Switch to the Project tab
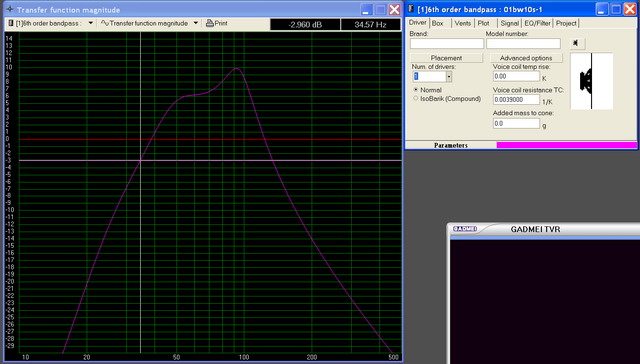 click(566, 23)
